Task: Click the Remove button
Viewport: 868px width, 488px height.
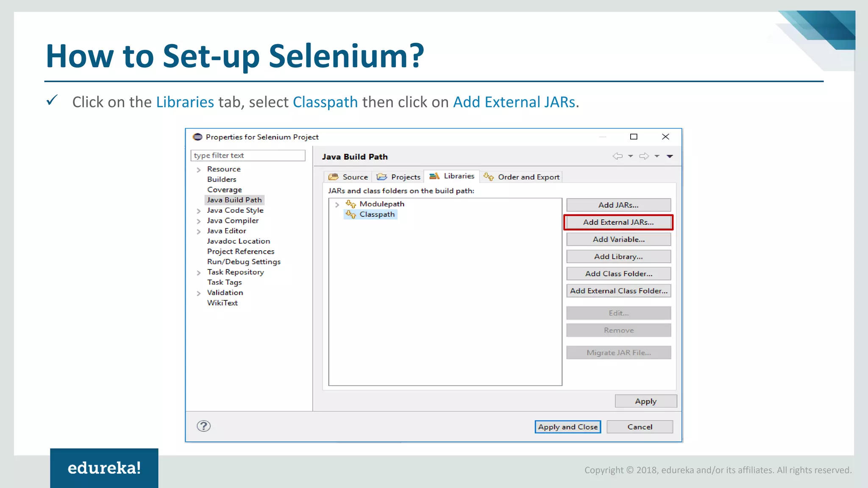Action: pyautogui.click(x=618, y=330)
